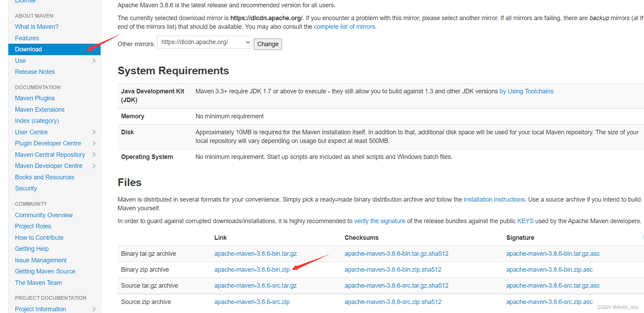Expand the Maven Developer Centre chevron
The width and height of the screenshot is (644, 313).
coord(94,166)
